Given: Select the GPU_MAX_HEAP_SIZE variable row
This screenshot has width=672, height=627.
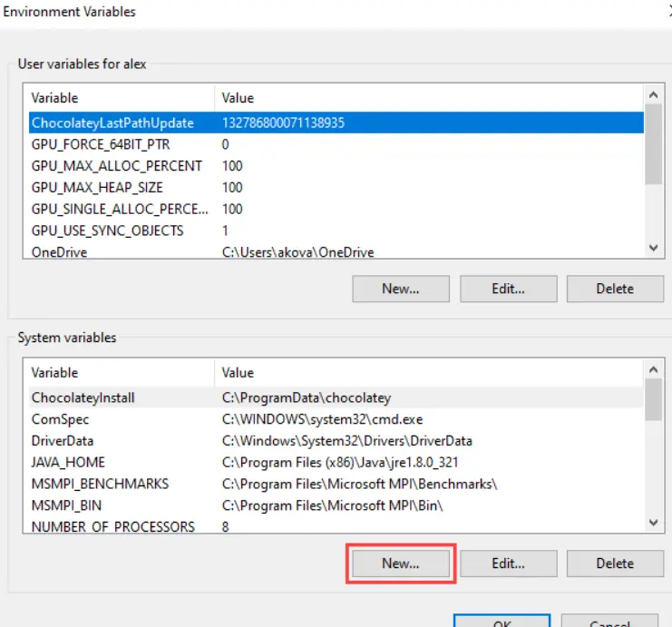Looking at the screenshot, I should click(96, 187).
